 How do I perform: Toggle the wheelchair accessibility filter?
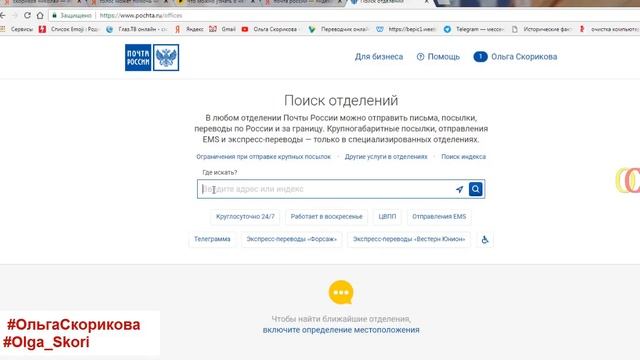[485, 240]
